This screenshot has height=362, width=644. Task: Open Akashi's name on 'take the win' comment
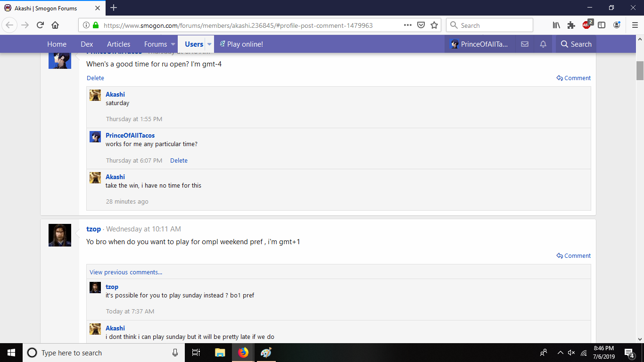pos(115,177)
